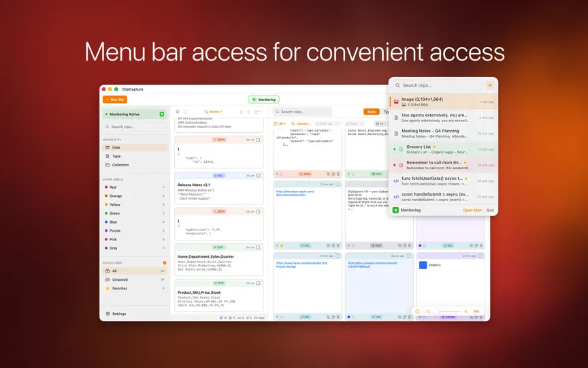This screenshot has height=368, width=588.
Task: Select the JSON "apiVersion" card checkbox
Action: click(x=258, y=211)
